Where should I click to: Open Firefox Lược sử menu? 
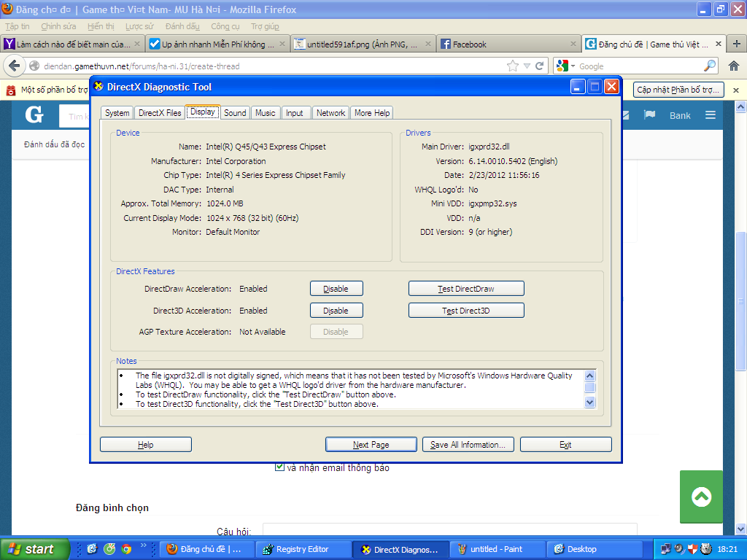[x=139, y=26]
